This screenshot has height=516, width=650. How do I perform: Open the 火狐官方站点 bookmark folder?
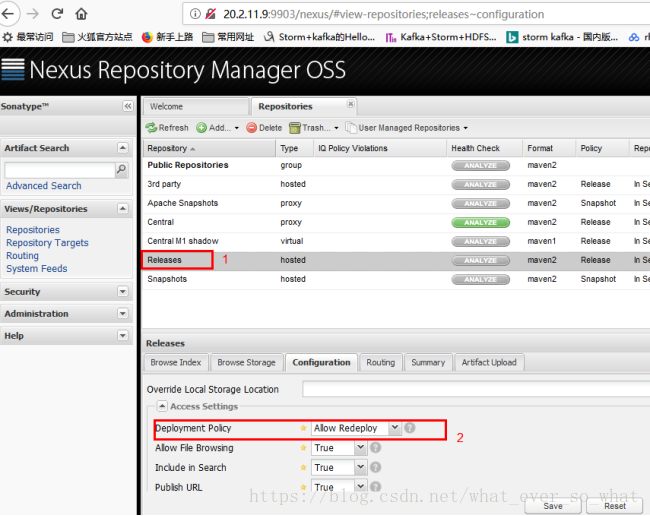tap(97, 37)
